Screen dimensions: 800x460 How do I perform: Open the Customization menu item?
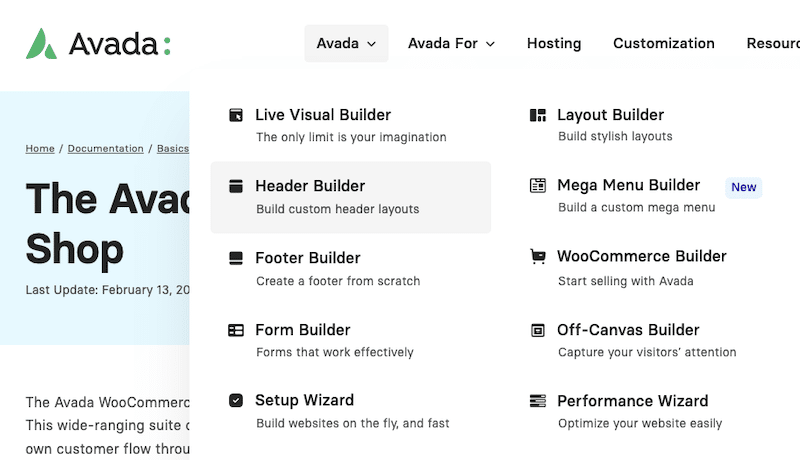click(664, 43)
